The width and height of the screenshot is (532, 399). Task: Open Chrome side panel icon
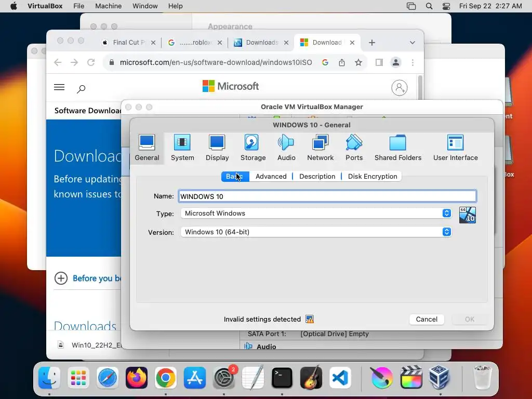pos(379,62)
